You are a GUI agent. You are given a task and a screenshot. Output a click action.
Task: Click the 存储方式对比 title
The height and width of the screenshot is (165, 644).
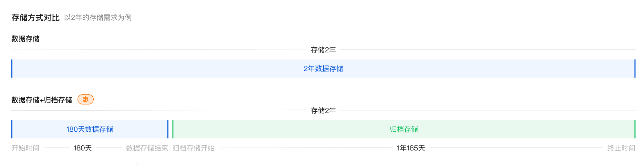coord(36,18)
